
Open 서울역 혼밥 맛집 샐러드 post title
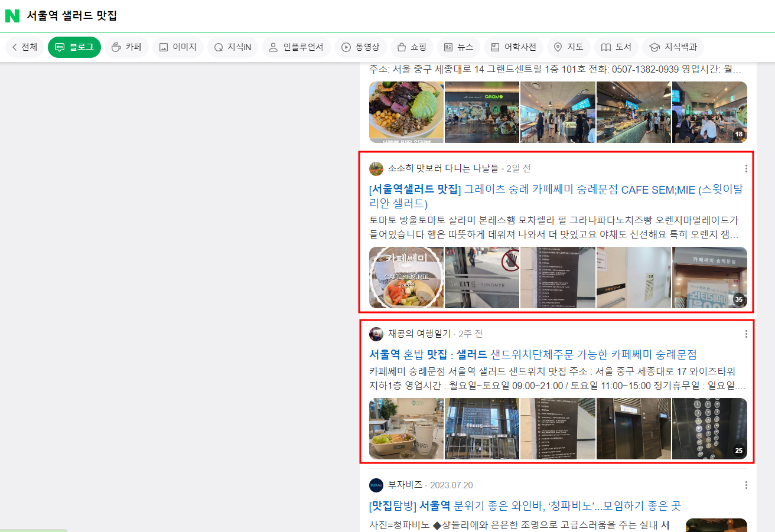click(533, 354)
